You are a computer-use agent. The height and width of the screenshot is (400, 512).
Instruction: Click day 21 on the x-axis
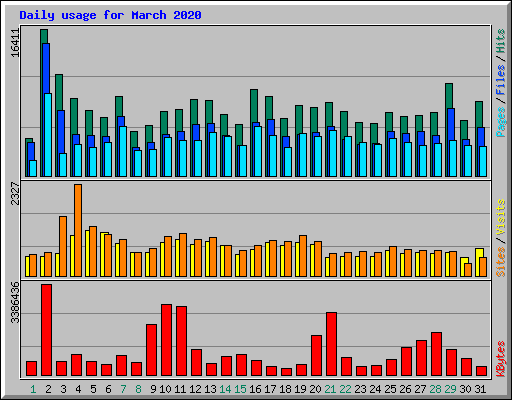point(330,389)
